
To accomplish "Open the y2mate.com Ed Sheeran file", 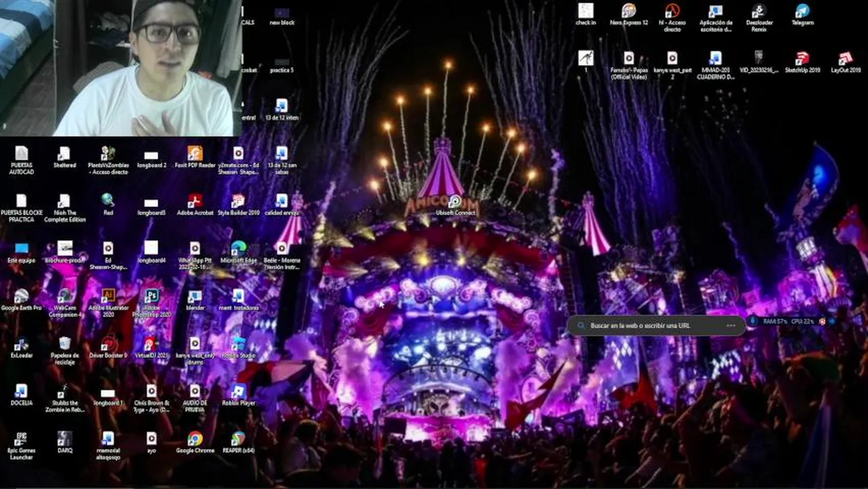I will click(238, 160).
